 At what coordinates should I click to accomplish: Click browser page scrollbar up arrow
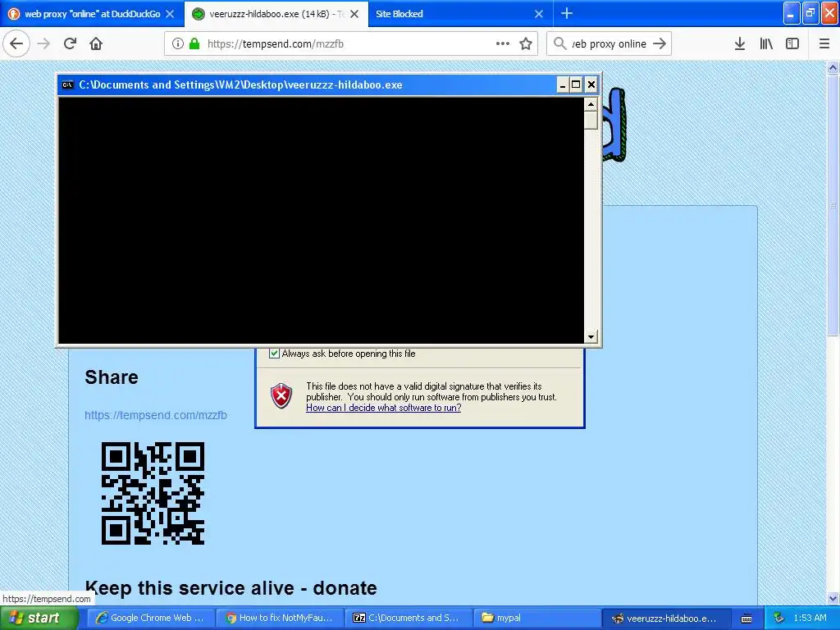pyautogui.click(x=833, y=68)
